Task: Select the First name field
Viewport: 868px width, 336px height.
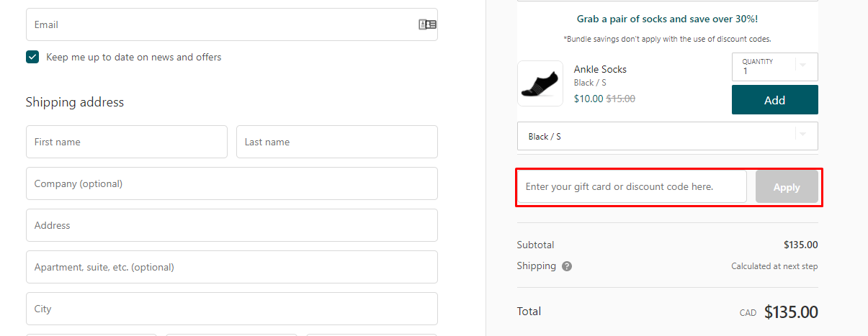Action: pos(126,142)
